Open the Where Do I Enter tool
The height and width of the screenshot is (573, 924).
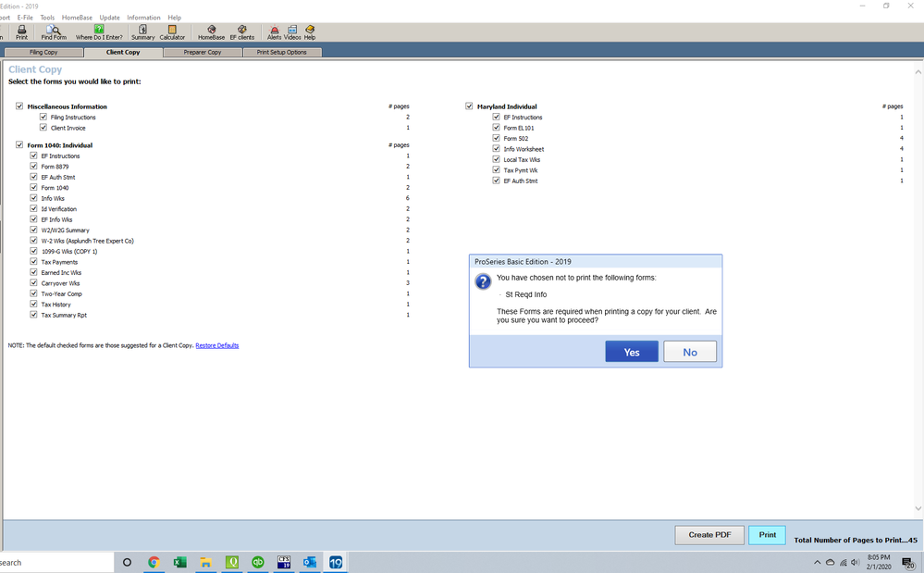[x=98, y=32]
